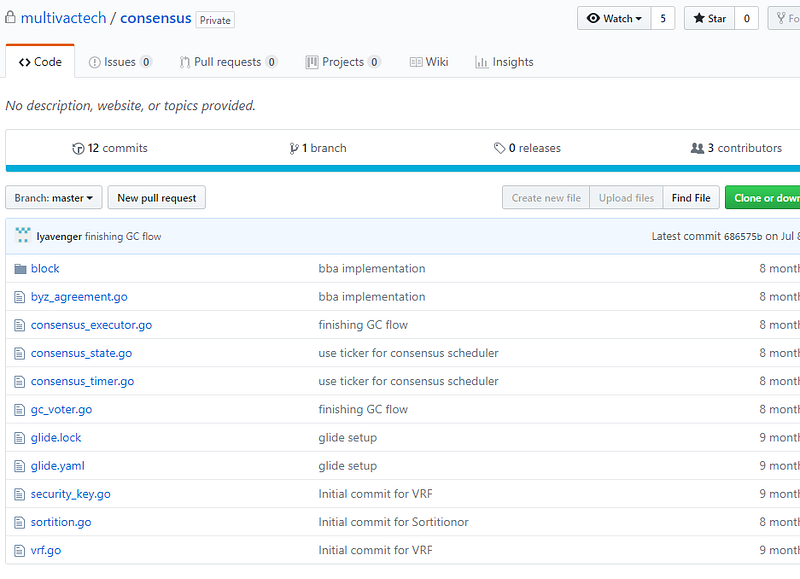Switch to the Issues tab
Screen dimensions: 800x579
click(x=120, y=62)
